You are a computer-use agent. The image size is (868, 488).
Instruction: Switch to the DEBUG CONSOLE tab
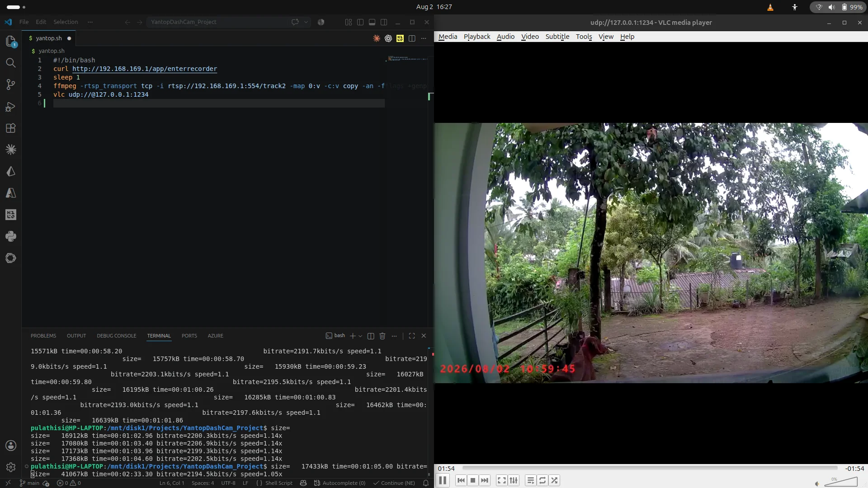(x=116, y=336)
